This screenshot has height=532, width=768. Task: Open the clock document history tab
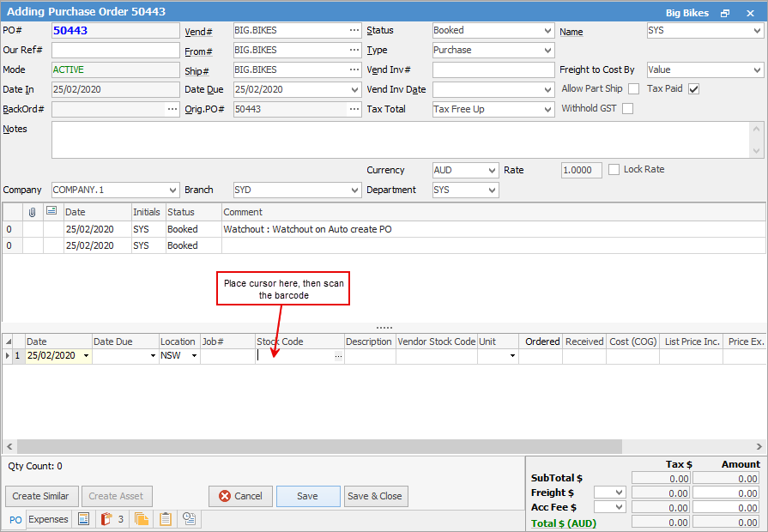189,519
